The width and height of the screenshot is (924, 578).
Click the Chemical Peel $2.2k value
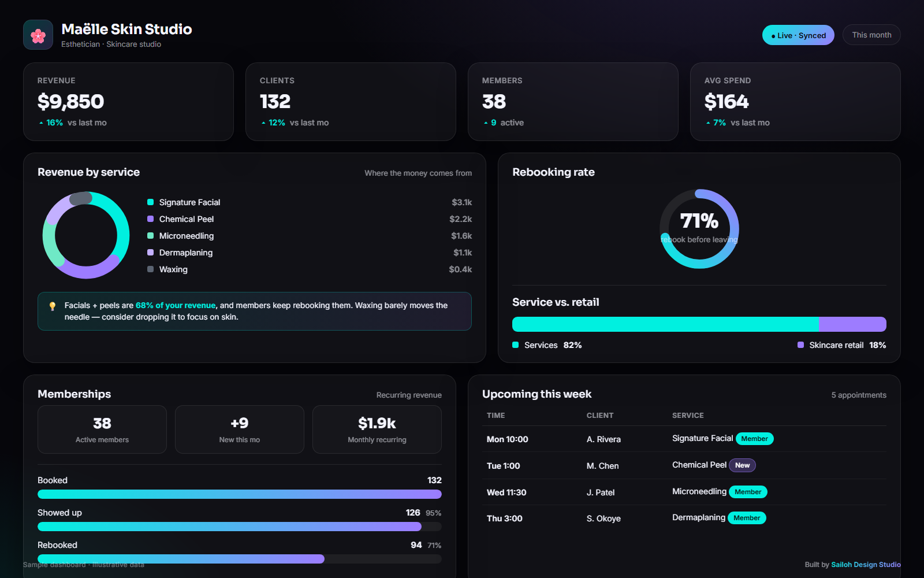click(461, 219)
